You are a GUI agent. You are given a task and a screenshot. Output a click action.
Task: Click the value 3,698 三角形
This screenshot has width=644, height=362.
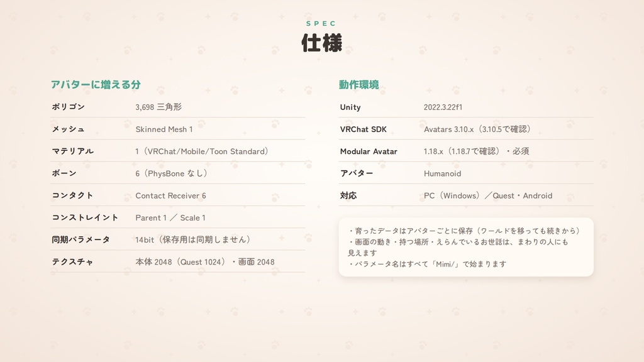pos(158,107)
